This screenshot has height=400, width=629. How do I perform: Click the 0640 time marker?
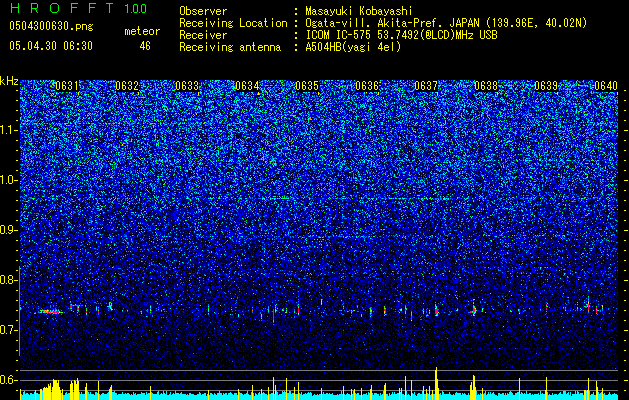click(x=606, y=86)
